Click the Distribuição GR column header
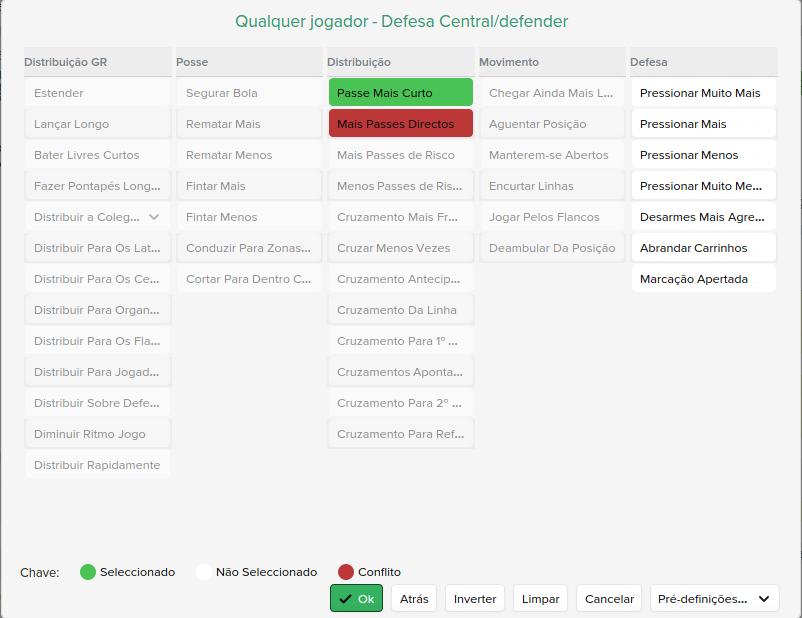Screen dimensions: 802x618 [x=97, y=62]
